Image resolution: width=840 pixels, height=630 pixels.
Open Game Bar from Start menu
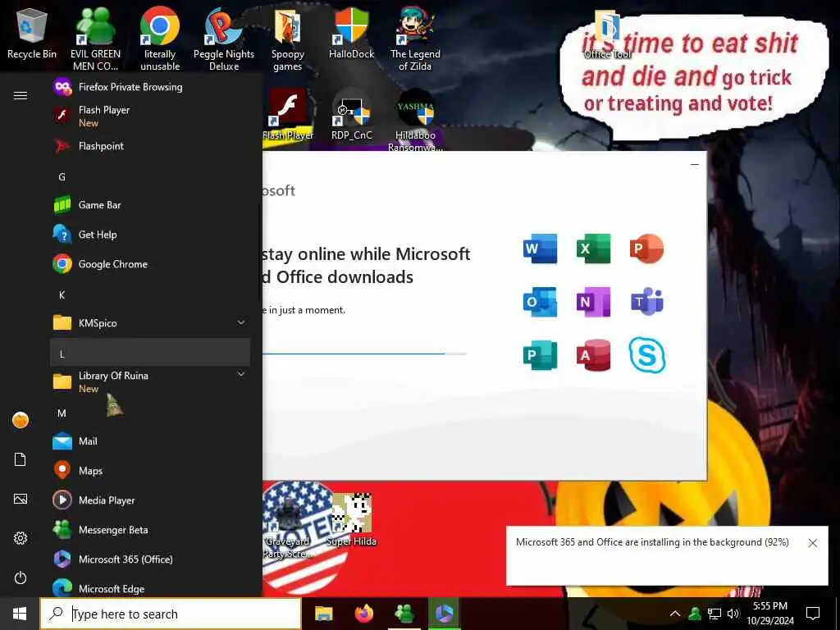(150, 204)
